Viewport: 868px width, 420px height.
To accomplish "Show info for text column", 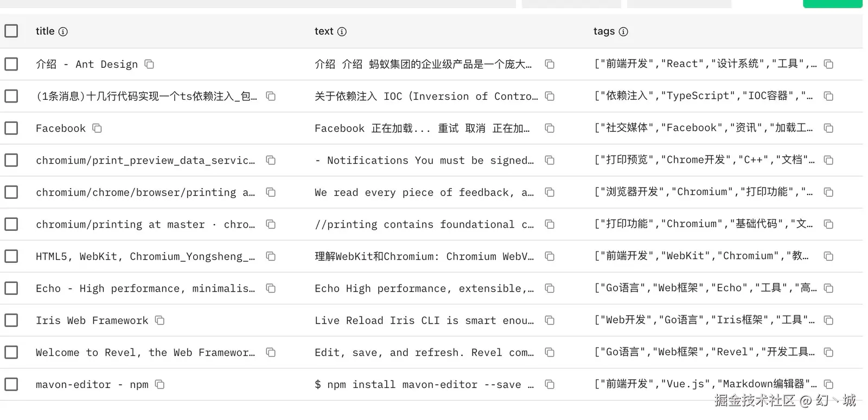I will [x=342, y=31].
